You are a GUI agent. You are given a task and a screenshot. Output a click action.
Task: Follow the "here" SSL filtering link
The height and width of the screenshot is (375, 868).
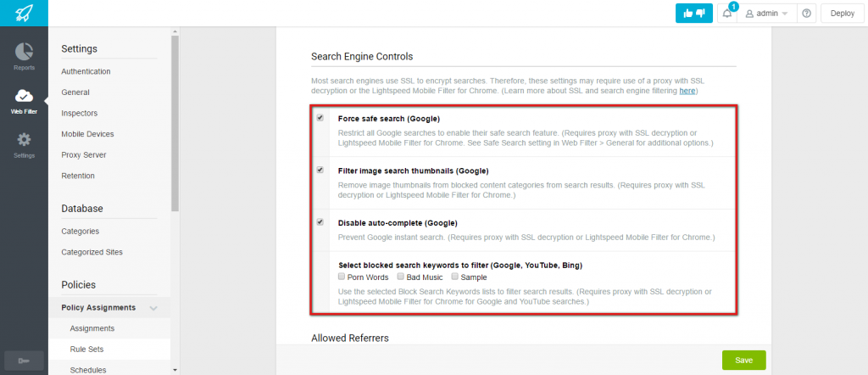pyautogui.click(x=687, y=90)
